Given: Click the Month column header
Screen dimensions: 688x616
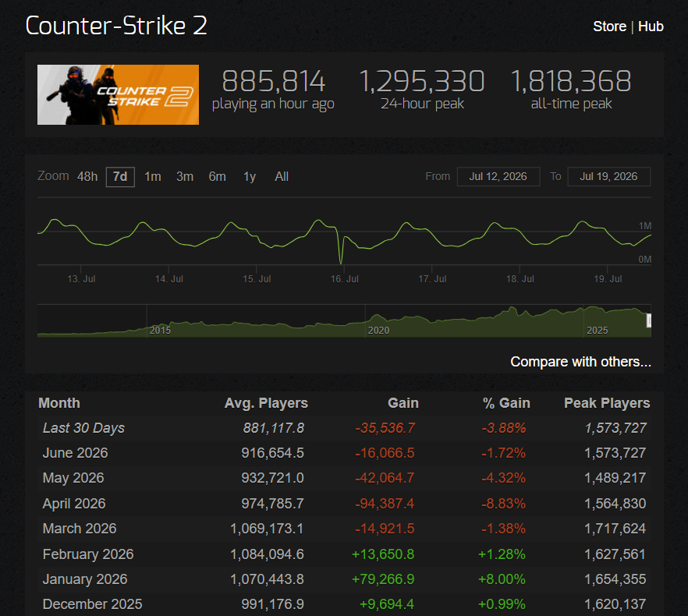Looking at the screenshot, I should pos(59,403).
